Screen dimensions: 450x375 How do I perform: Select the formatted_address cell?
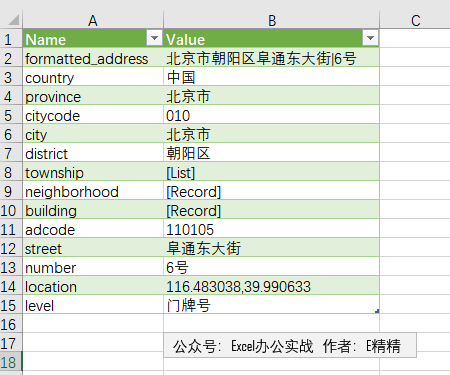click(93, 58)
